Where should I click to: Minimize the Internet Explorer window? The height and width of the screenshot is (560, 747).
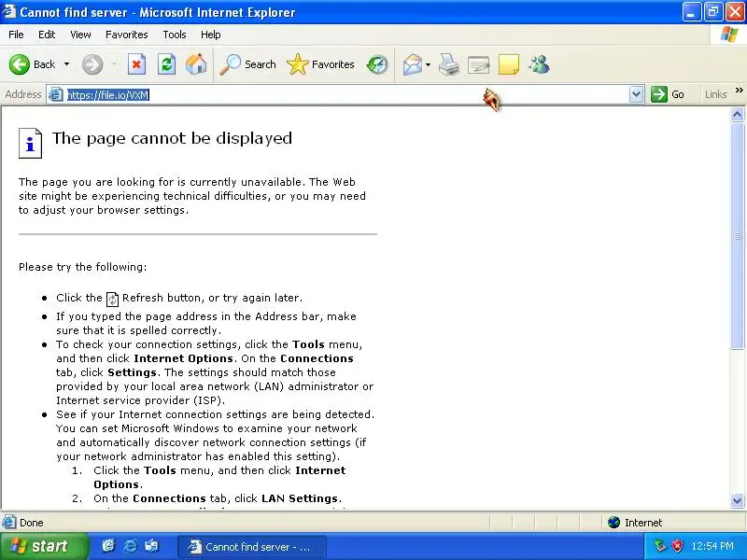pos(691,12)
